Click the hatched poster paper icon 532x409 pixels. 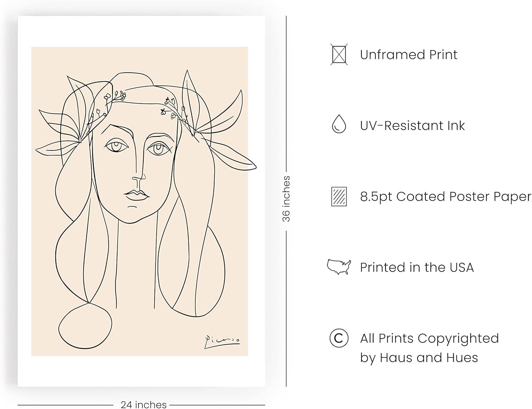coord(339,196)
